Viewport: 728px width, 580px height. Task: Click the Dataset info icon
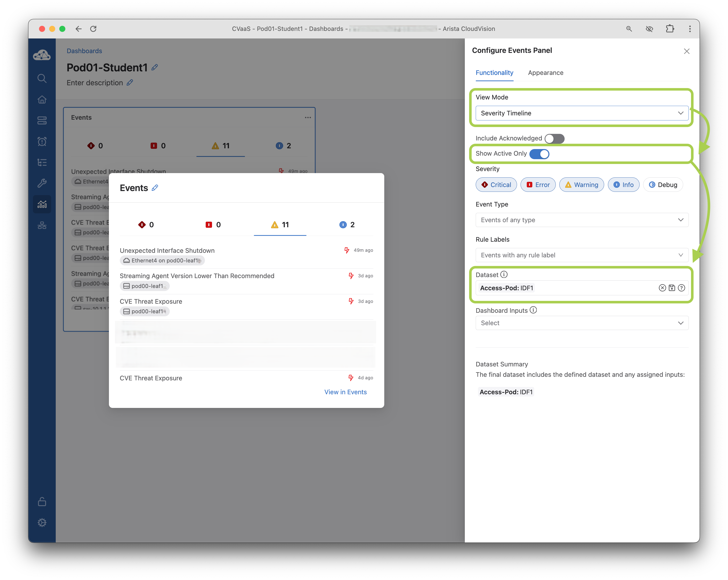pos(504,274)
